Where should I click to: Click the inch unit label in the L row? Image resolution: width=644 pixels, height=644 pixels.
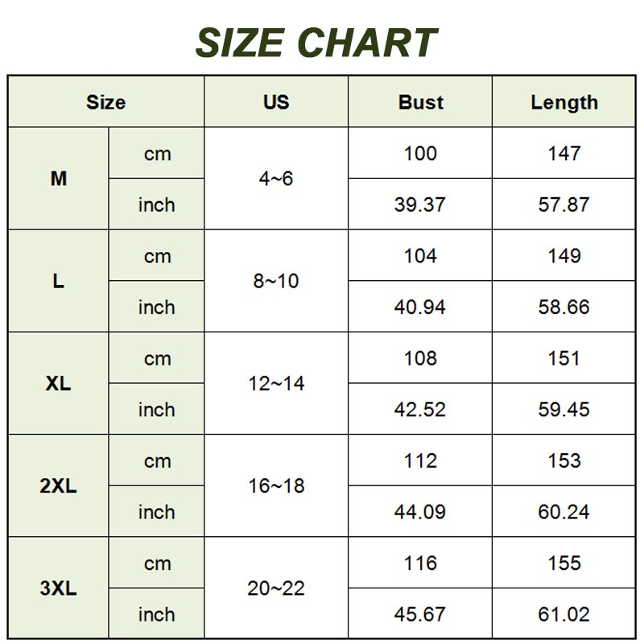pos(156,307)
